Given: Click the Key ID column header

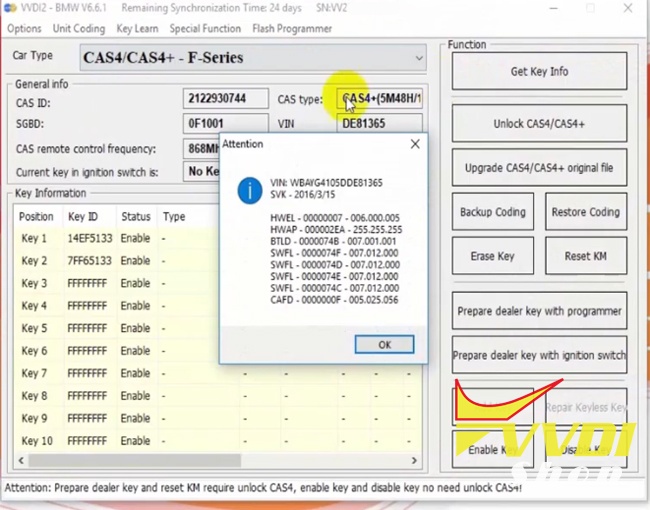Looking at the screenshot, I should coord(90,216).
